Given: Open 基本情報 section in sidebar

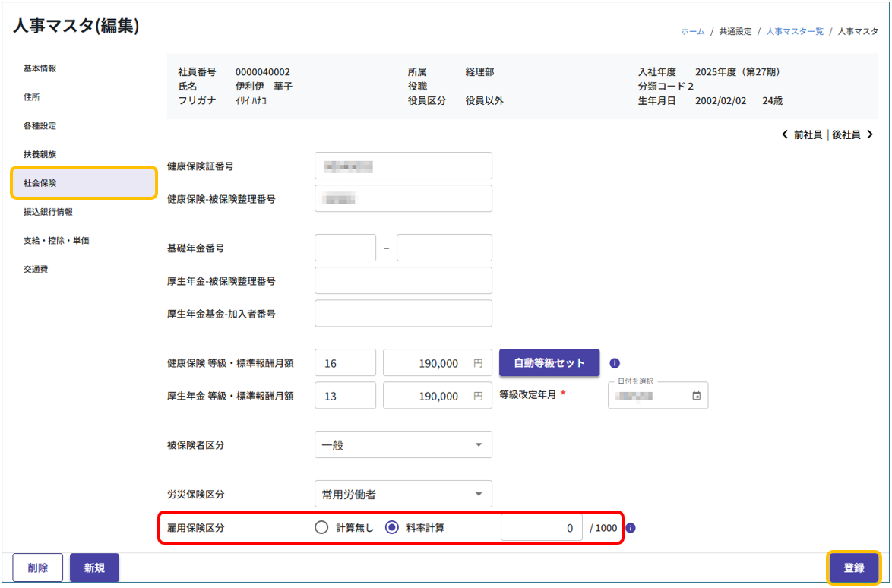Looking at the screenshot, I should click(x=40, y=68).
